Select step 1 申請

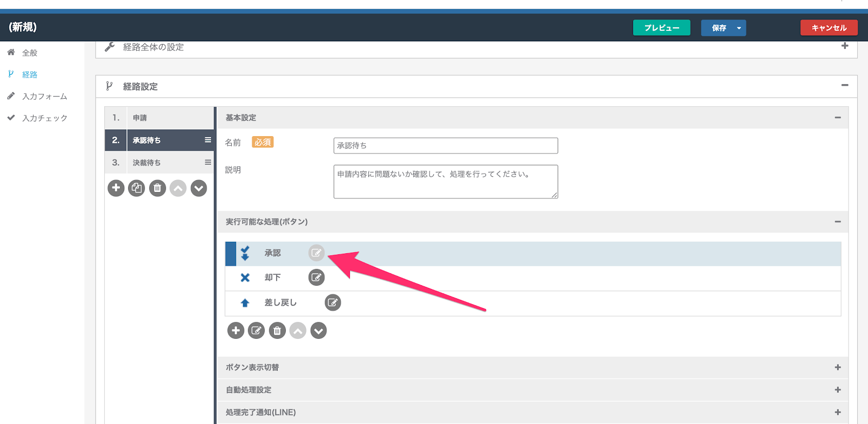(159, 118)
